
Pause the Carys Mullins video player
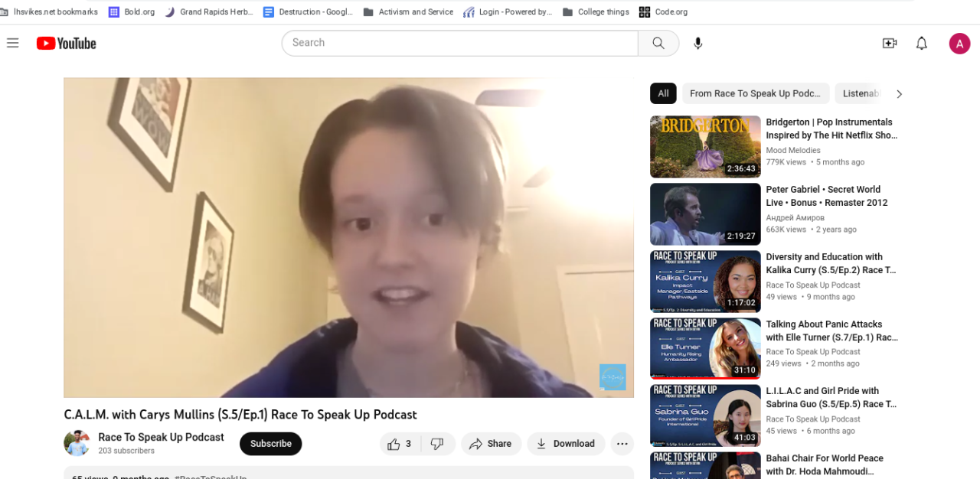point(348,237)
